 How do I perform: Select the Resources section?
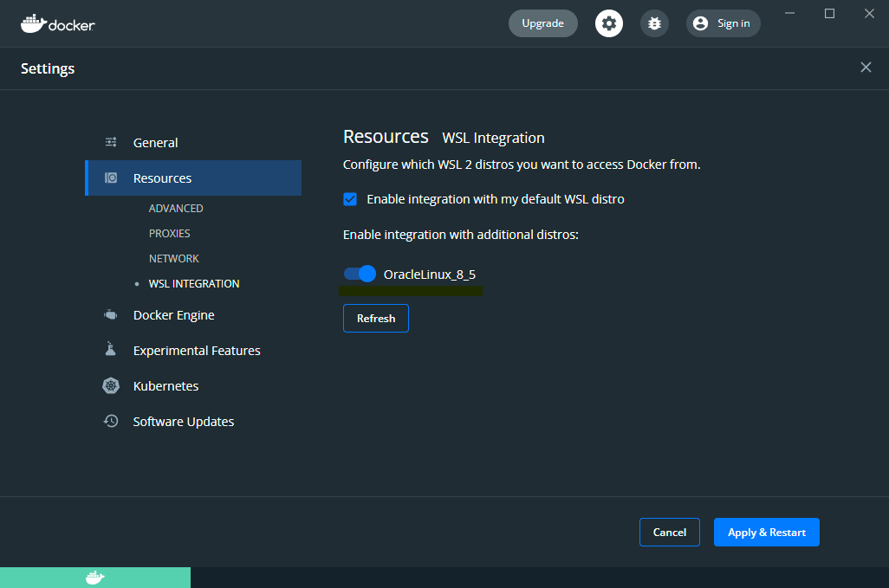(x=193, y=178)
